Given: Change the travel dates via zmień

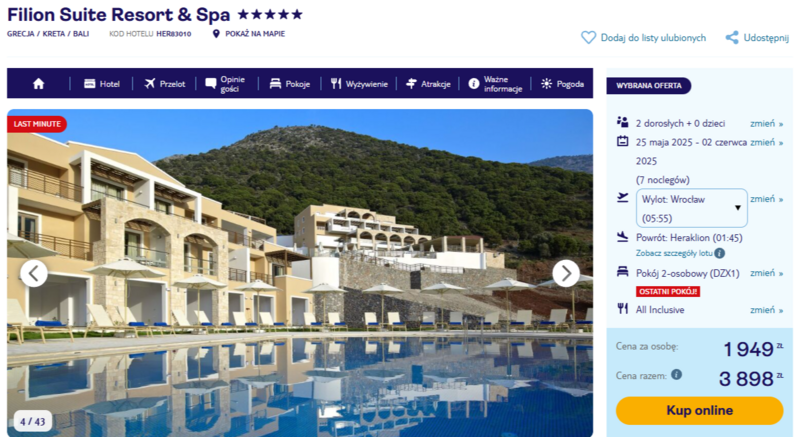Looking at the screenshot, I should pos(766,142).
